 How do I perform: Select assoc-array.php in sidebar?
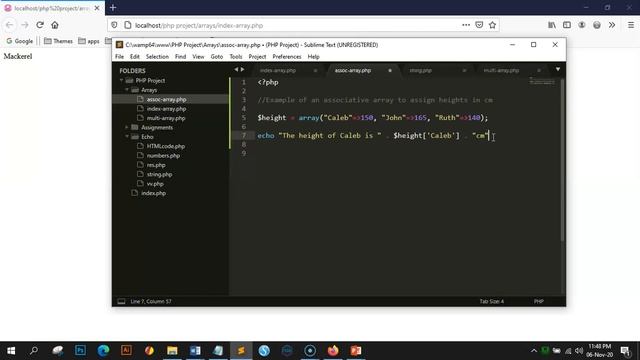pos(167,99)
